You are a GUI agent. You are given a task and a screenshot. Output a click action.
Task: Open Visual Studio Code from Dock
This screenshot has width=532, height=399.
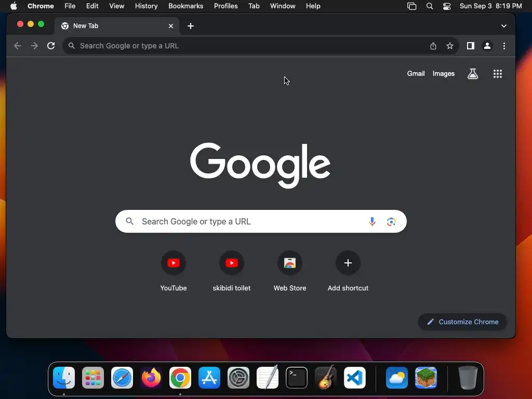[355, 378]
